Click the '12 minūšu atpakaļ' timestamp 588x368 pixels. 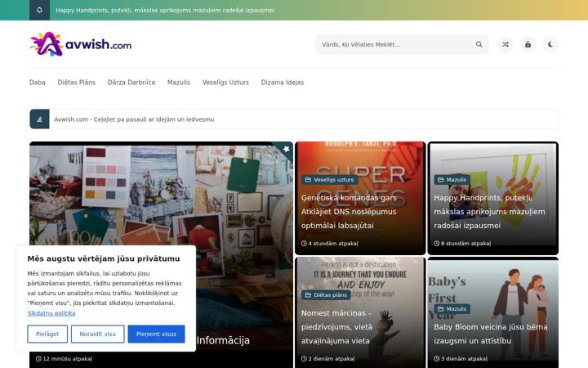point(65,359)
